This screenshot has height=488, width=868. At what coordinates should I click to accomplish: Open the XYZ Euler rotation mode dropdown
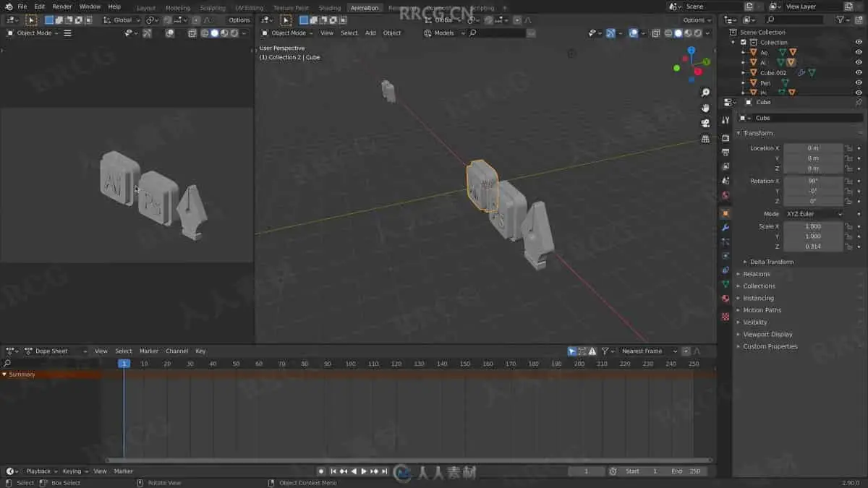tap(814, 214)
